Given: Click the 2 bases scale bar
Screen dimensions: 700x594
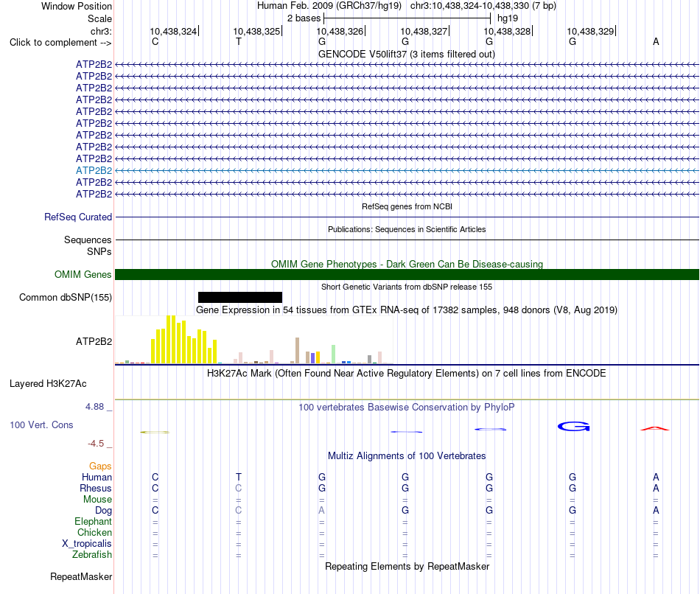Looking at the screenshot, I should click(407, 18).
